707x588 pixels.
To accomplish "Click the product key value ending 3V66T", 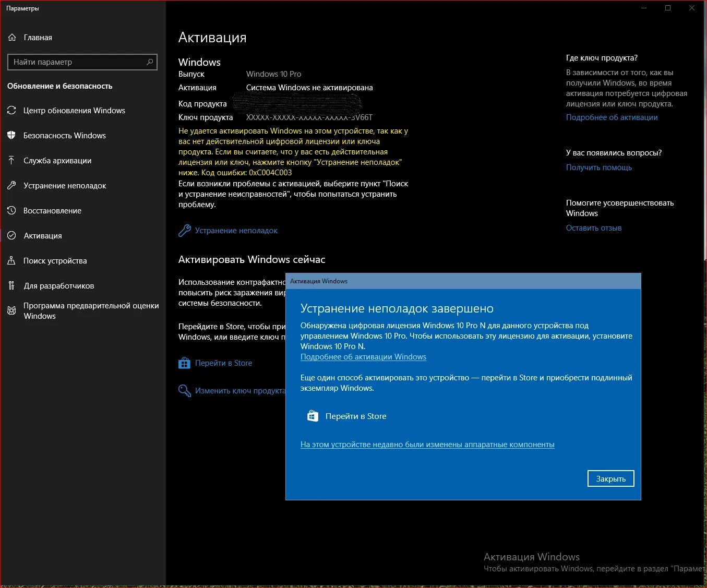I will (309, 117).
